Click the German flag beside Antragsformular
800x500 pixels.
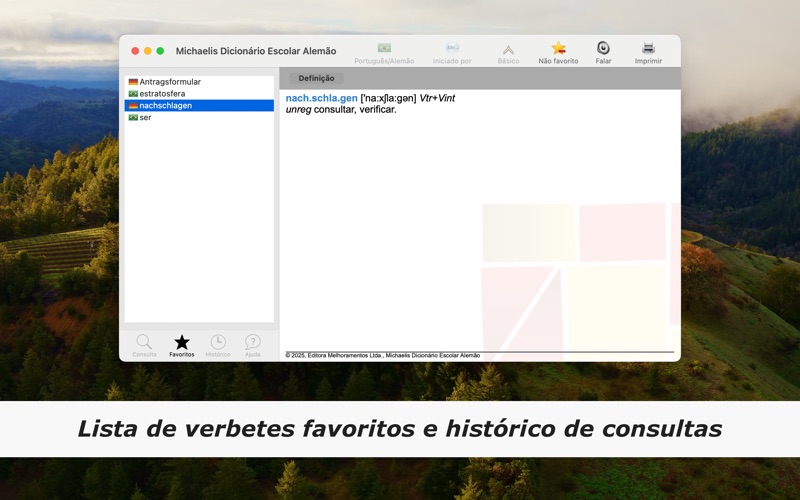click(x=133, y=82)
